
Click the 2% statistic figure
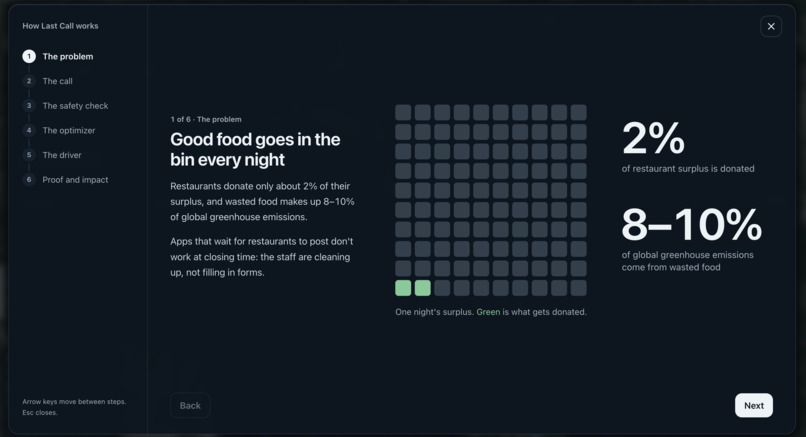[x=653, y=138]
